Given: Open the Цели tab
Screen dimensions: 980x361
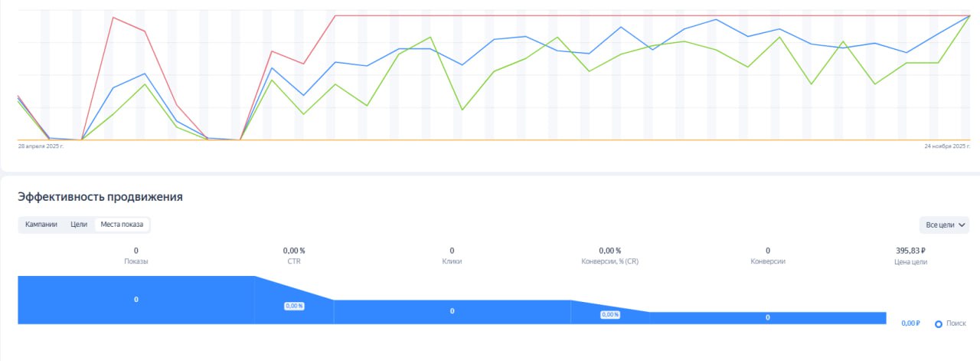Looking at the screenshot, I should [x=79, y=225].
